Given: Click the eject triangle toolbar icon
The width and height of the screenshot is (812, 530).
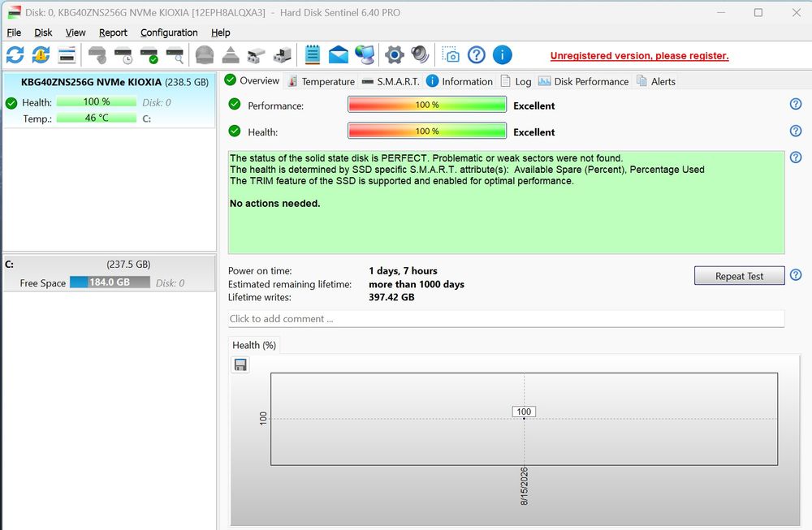Looking at the screenshot, I should [x=231, y=55].
